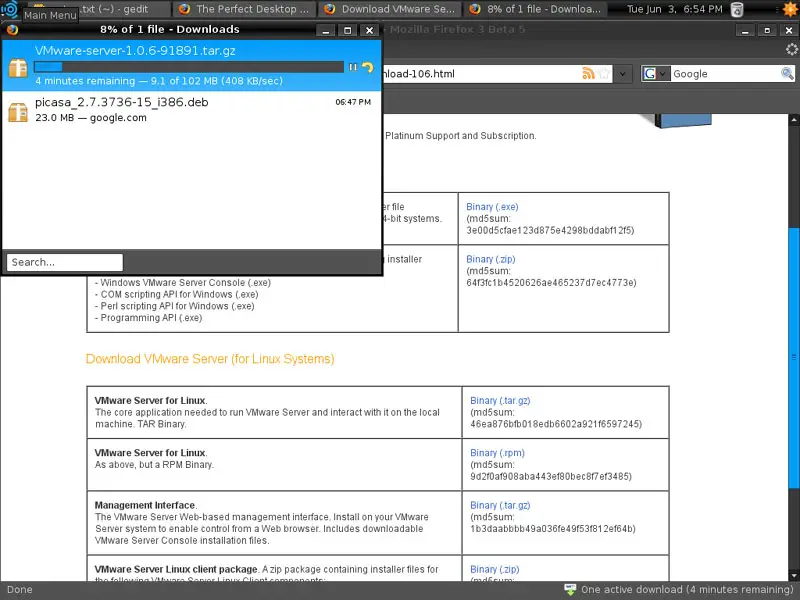Click the 06:47 PM timestamp of picasa download
This screenshot has width=800, height=600.
(x=353, y=102)
